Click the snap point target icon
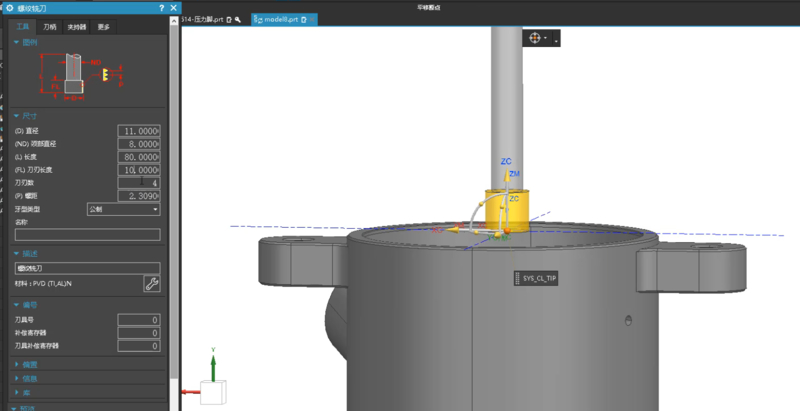 click(534, 38)
